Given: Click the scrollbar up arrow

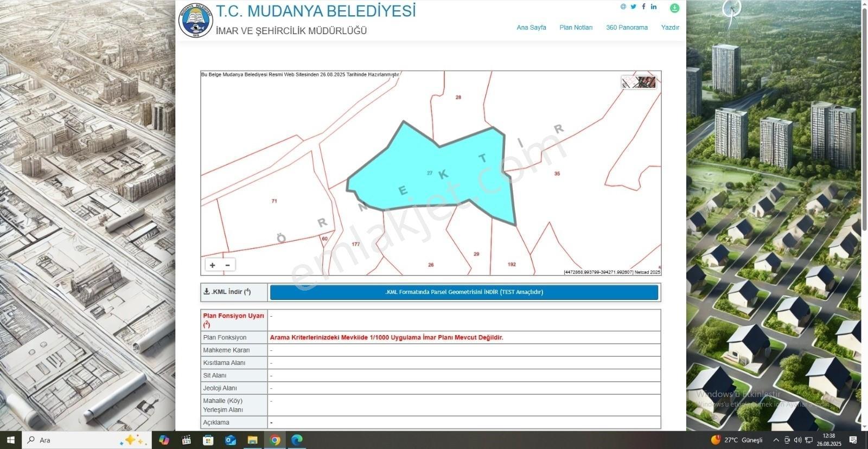Looking at the screenshot, I should coord(864,3).
